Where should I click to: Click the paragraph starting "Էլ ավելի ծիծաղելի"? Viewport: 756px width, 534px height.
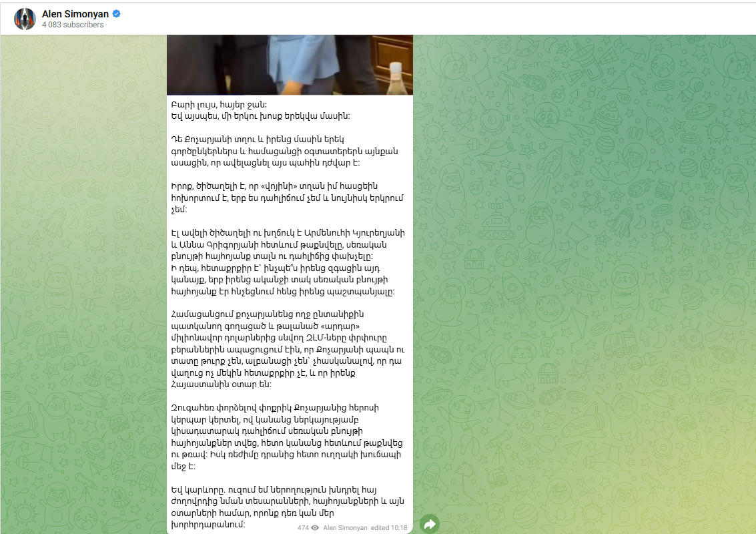[288, 244]
